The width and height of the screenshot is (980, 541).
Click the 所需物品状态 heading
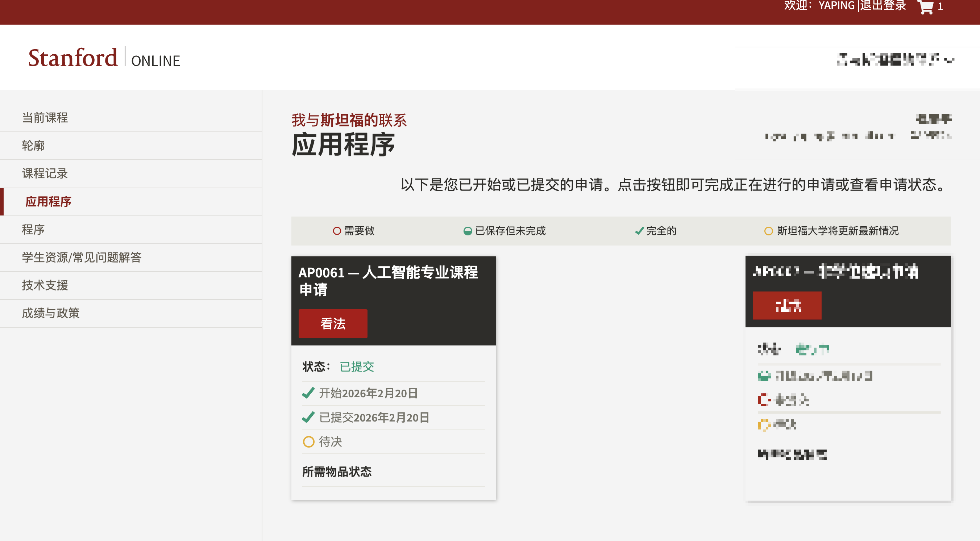point(337,472)
